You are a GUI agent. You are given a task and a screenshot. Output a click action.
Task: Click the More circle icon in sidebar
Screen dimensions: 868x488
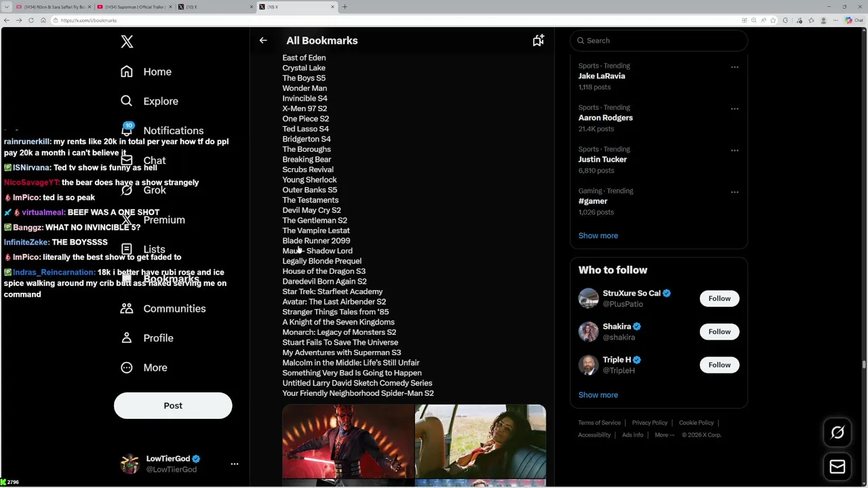coord(126,367)
